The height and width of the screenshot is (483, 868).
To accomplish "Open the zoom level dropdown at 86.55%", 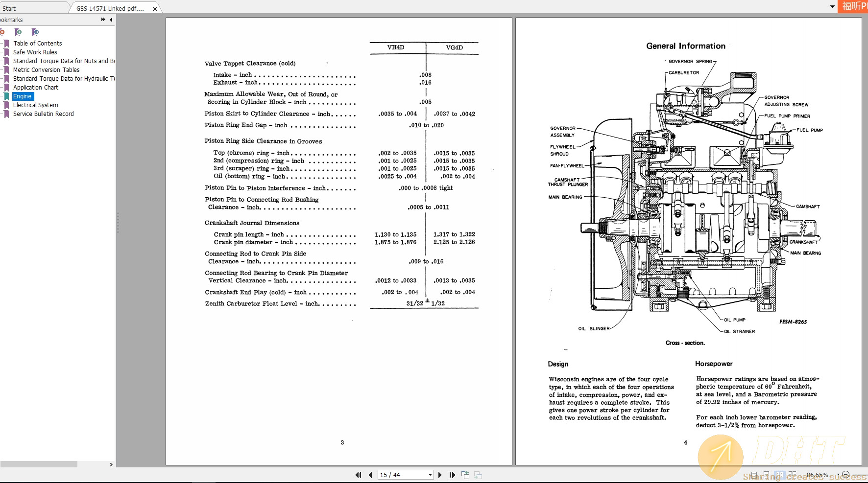I will [838, 475].
